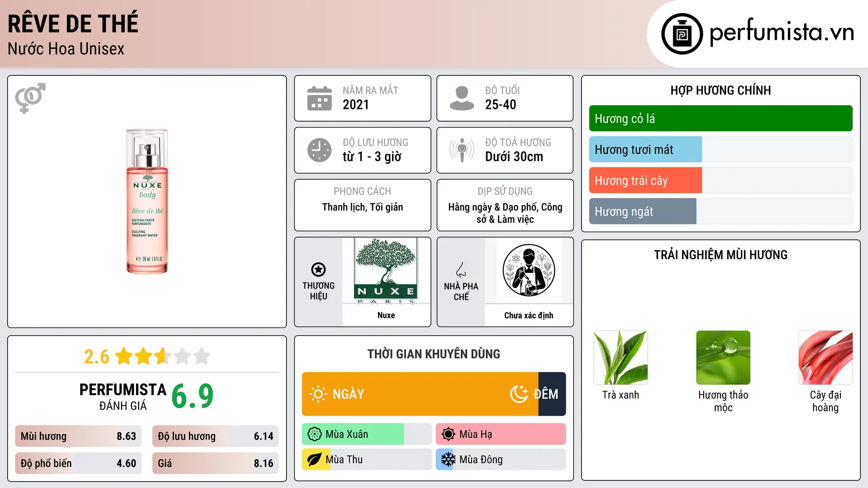The width and height of the screenshot is (868, 488).
Task: Click the green 6.9 Perfumista score
Action: click(192, 396)
